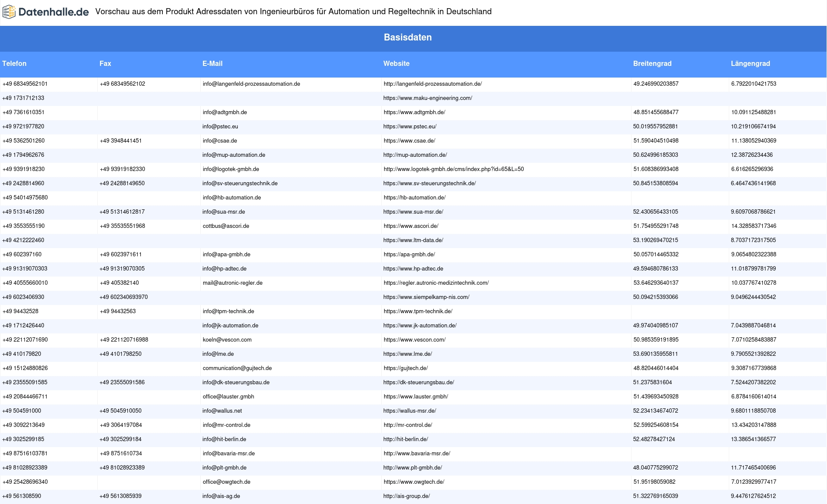Open the https://www.pstec.eu/ link
Viewport: 827px width, 504px height.
[x=410, y=127]
